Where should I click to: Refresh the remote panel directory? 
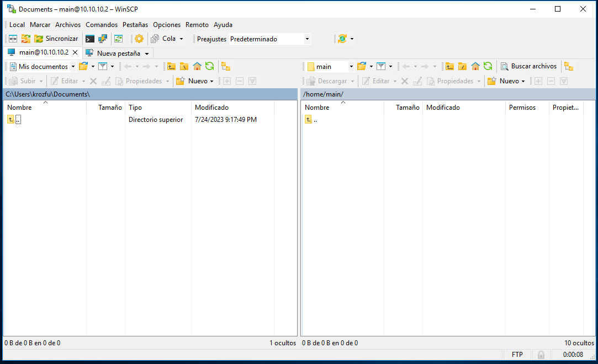(488, 66)
